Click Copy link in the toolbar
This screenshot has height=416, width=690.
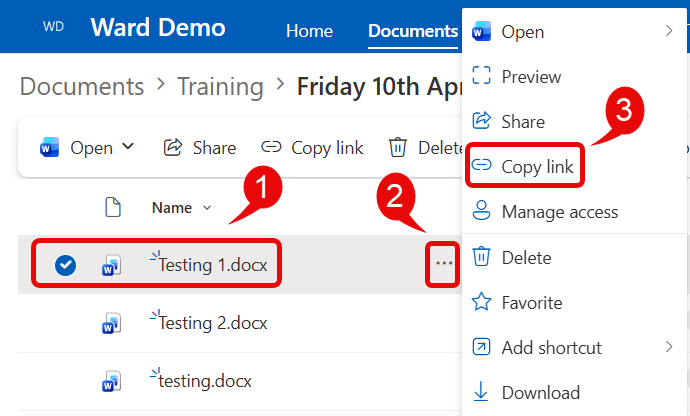pos(312,148)
